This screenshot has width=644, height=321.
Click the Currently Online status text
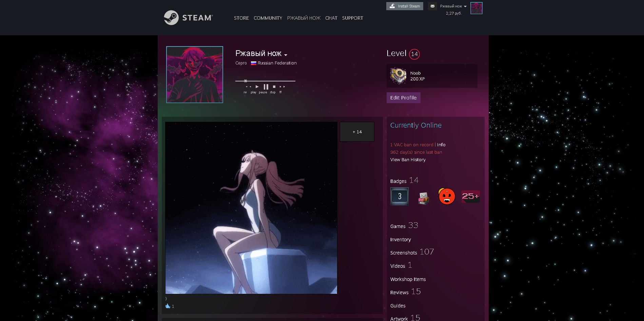tap(416, 125)
